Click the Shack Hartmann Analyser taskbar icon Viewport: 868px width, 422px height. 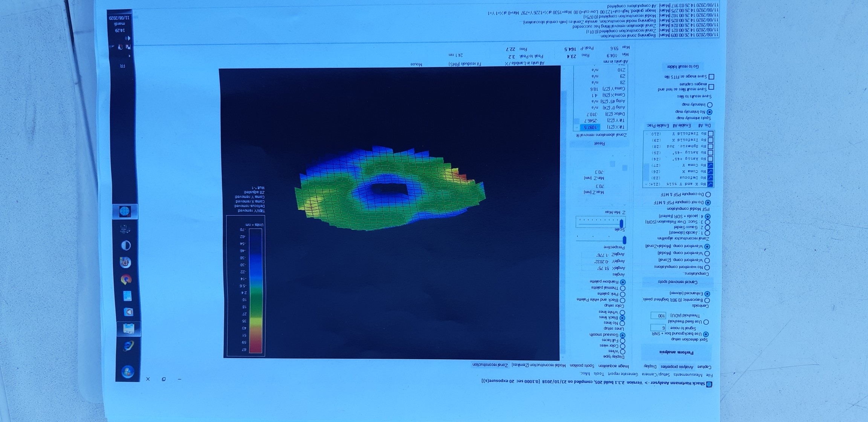pos(125,212)
